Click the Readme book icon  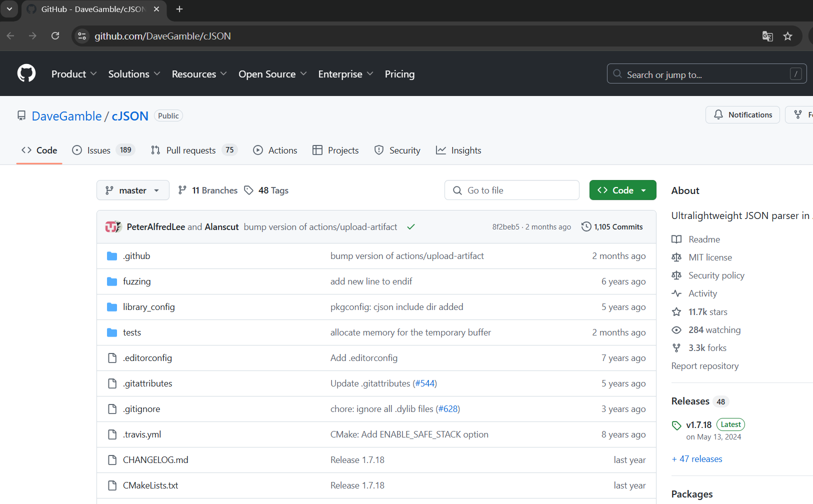[x=676, y=239]
